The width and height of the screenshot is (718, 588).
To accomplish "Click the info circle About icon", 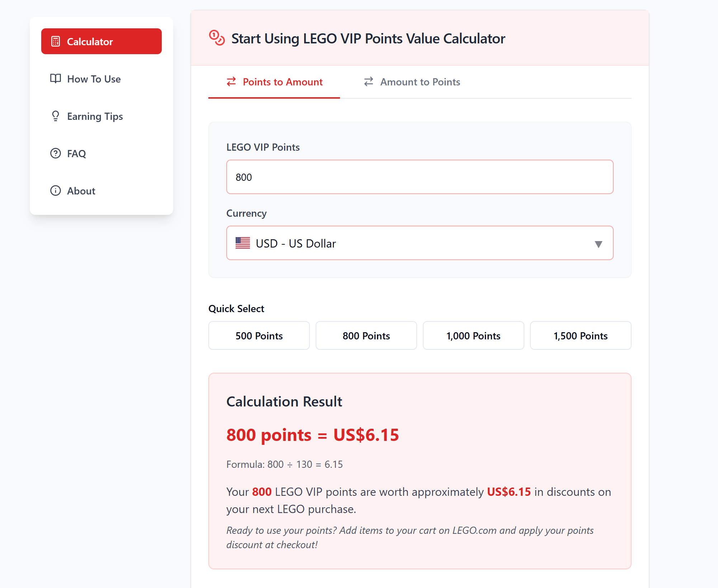I will pyautogui.click(x=56, y=190).
